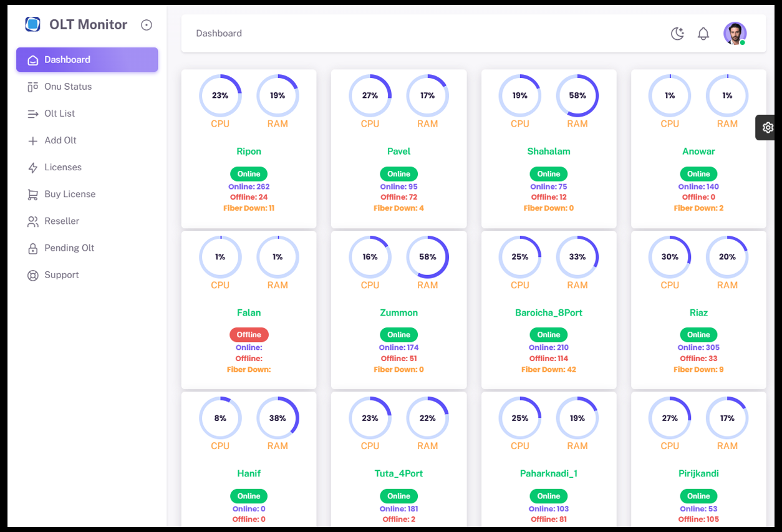Viewport: 782px width, 532px height.
Task: Open the Shahalam OLT name link
Action: tap(548, 151)
